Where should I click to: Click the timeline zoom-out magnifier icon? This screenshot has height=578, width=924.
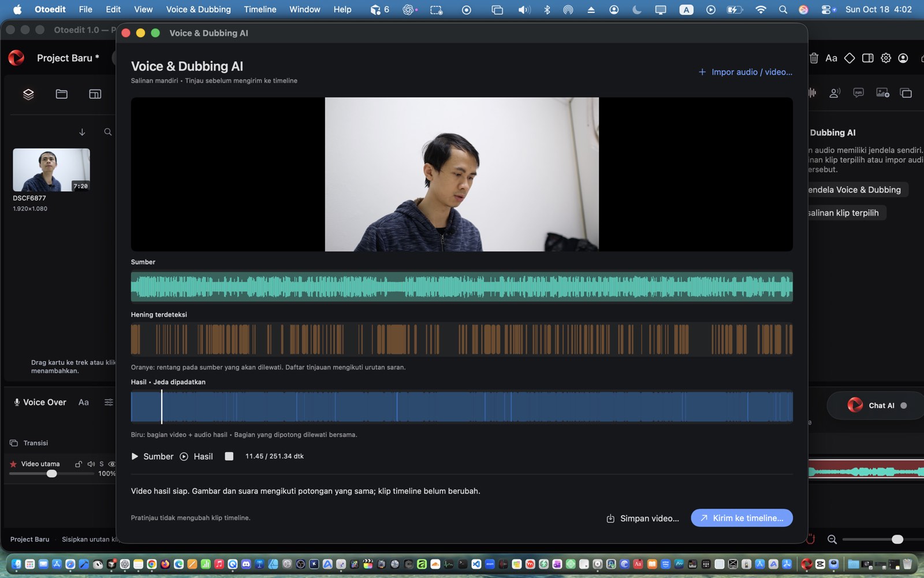832,539
